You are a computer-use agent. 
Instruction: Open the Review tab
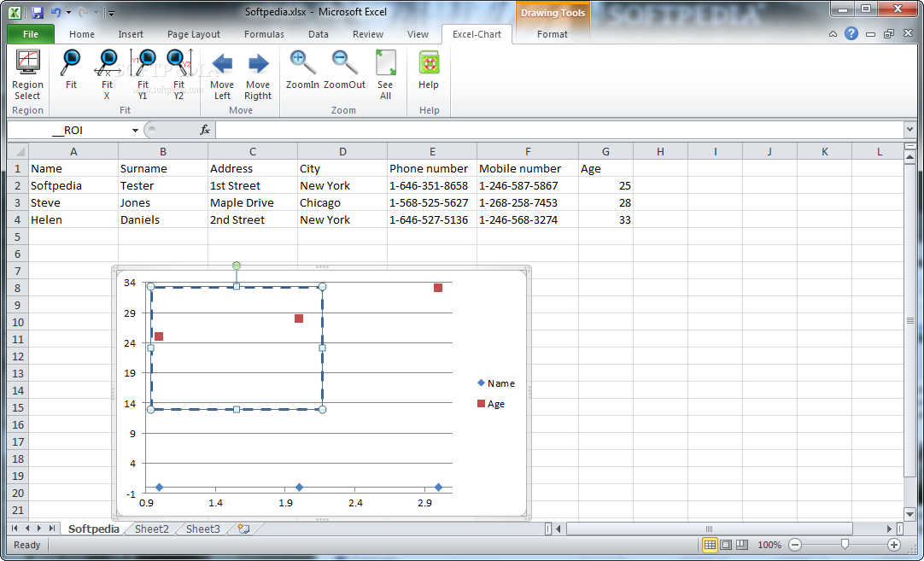[x=368, y=34]
